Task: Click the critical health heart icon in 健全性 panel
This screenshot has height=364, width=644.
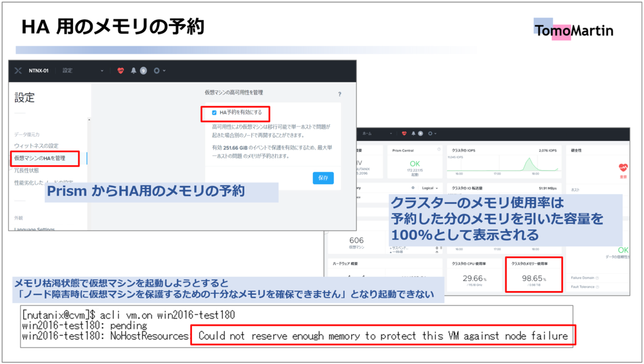Action: (x=624, y=167)
